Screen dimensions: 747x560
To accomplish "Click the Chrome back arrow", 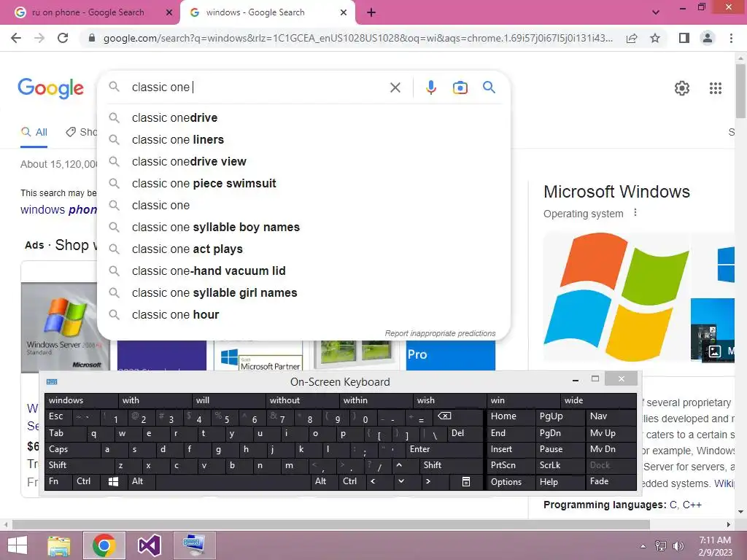I will click(16, 38).
